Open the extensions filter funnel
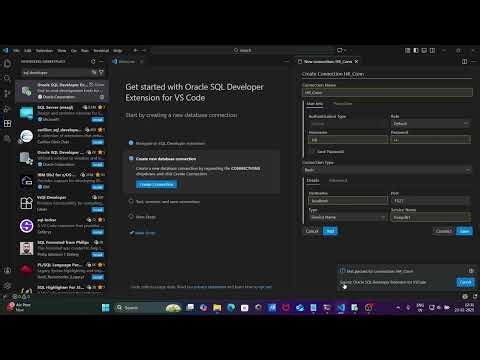Screen dimensions: 480x360 tap(101, 72)
